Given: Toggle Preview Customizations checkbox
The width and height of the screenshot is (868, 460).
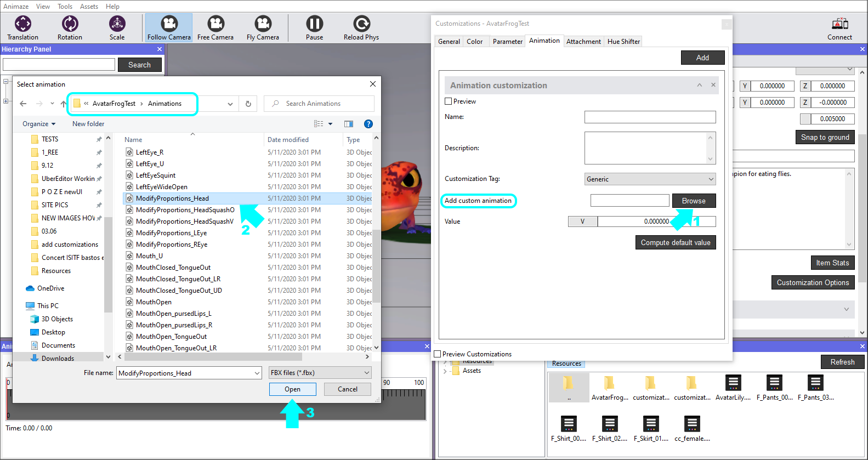Looking at the screenshot, I should pos(438,354).
